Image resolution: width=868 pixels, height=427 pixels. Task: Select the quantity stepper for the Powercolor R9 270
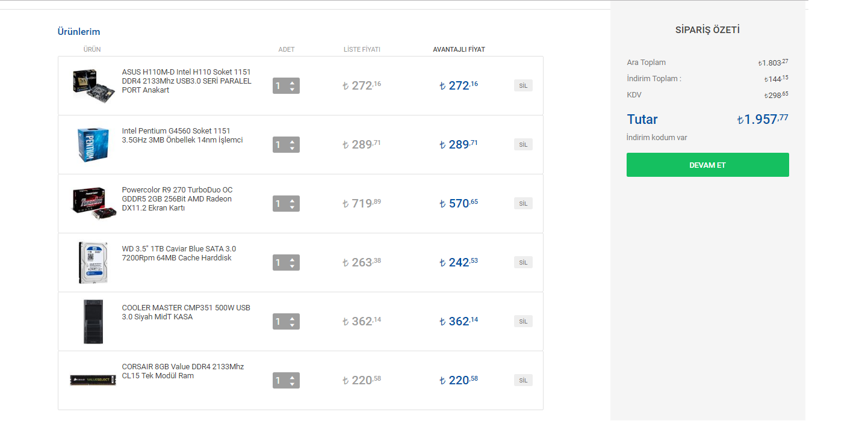coord(286,203)
